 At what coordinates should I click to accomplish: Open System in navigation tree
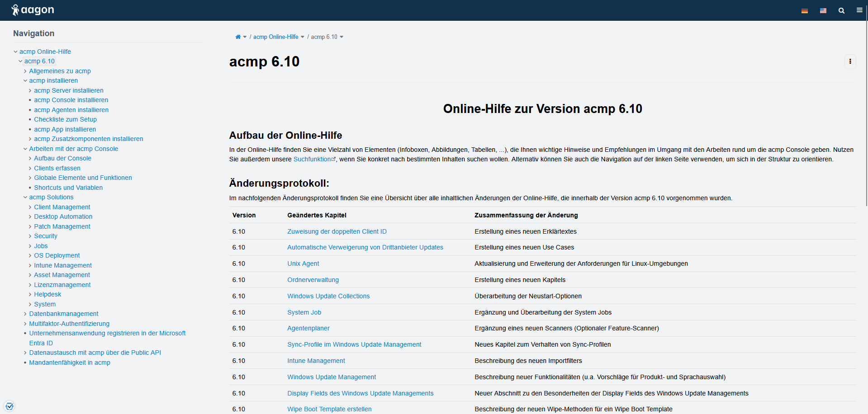click(45, 304)
